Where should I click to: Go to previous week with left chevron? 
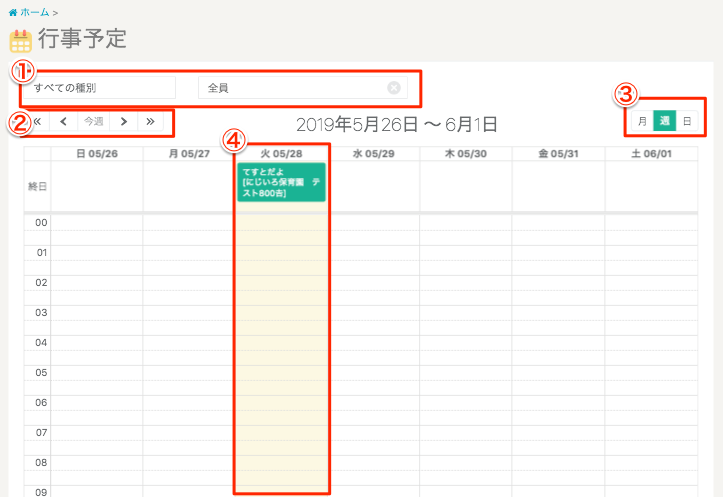[64, 122]
